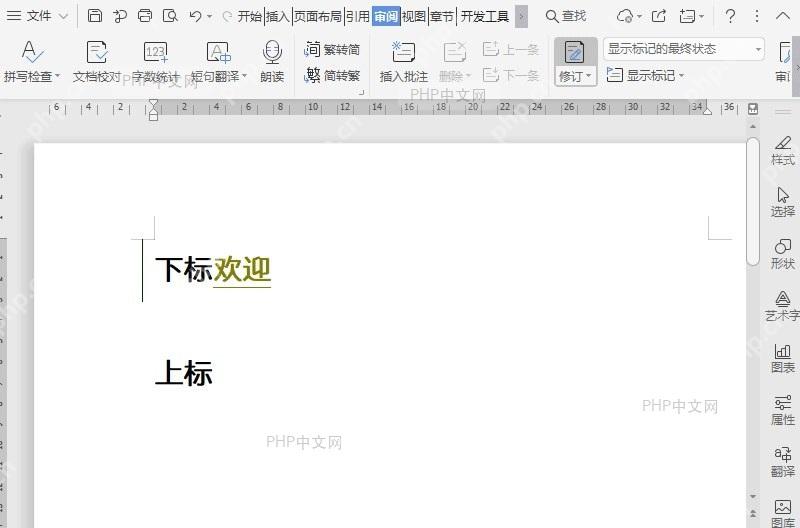Open 艺术字 WordArt side panel
800x528 pixels.
[x=783, y=307]
